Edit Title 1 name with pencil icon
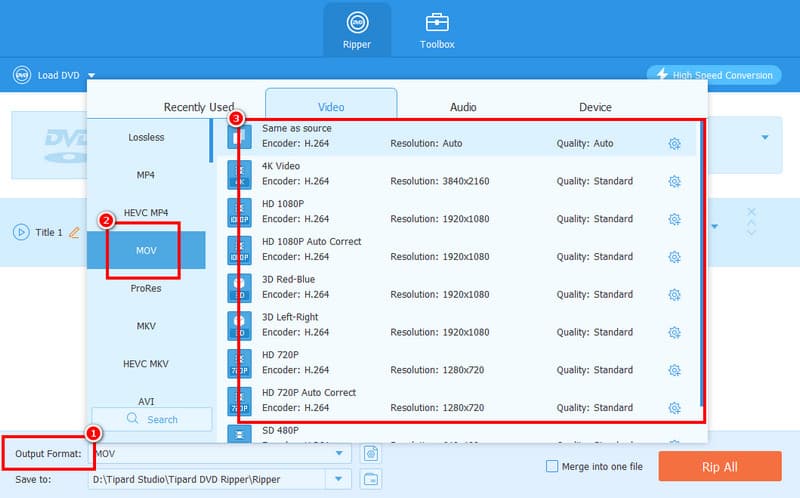Image resolution: width=800 pixels, height=498 pixels. pyautogui.click(x=72, y=232)
